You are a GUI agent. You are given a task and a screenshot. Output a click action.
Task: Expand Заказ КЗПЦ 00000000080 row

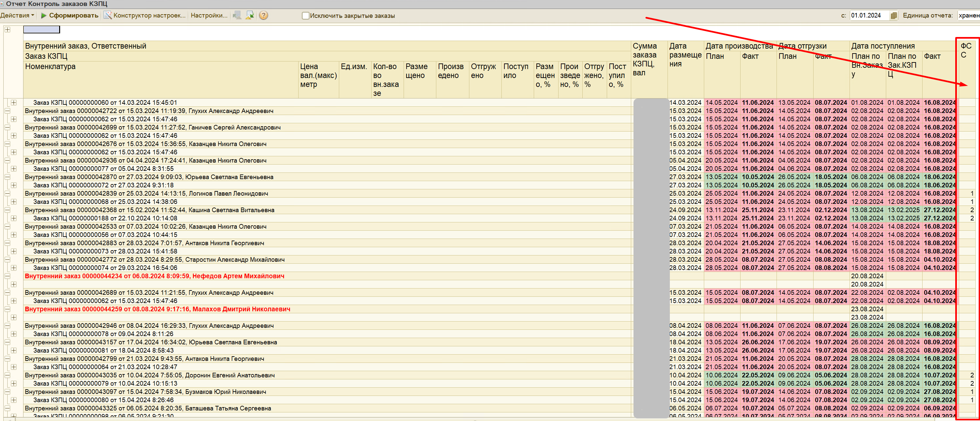pyautogui.click(x=14, y=400)
